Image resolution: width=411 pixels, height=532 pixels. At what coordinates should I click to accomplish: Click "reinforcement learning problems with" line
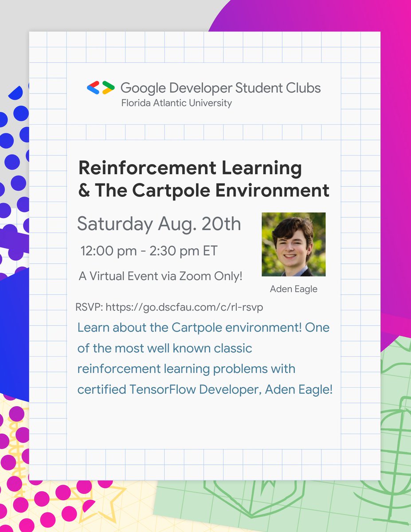point(186,369)
